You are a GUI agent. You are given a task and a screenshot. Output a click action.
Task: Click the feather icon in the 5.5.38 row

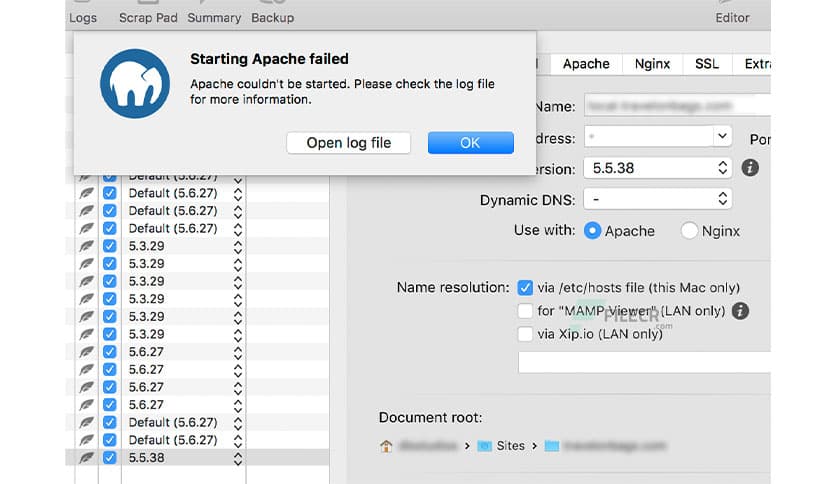[87, 457]
